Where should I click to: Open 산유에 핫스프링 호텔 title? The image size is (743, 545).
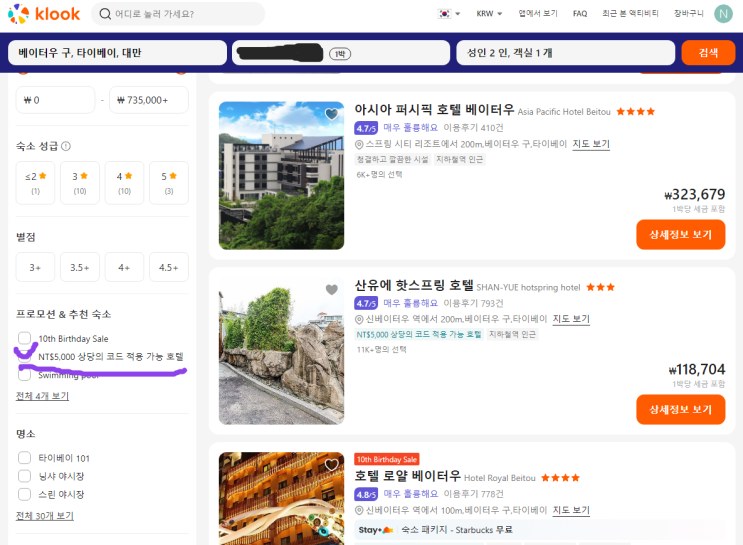[x=414, y=285]
